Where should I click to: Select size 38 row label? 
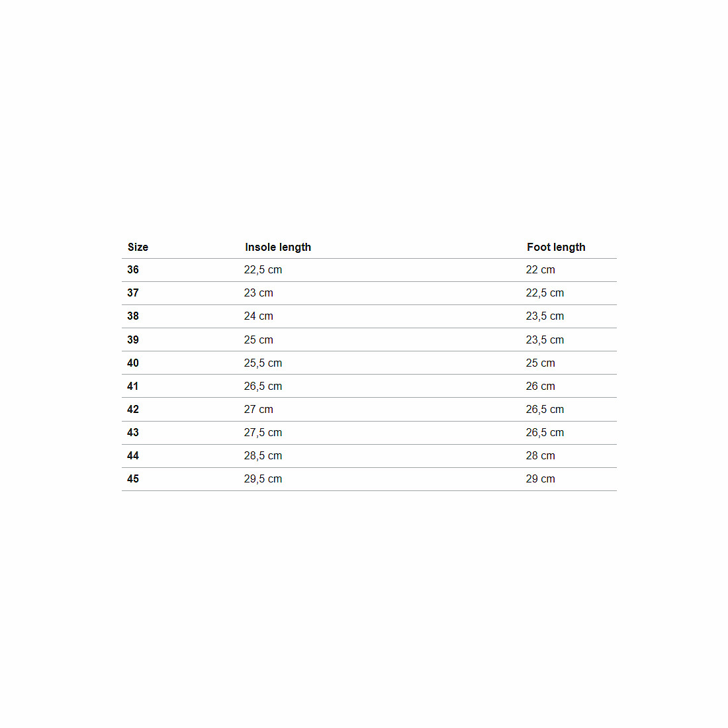pos(133,316)
